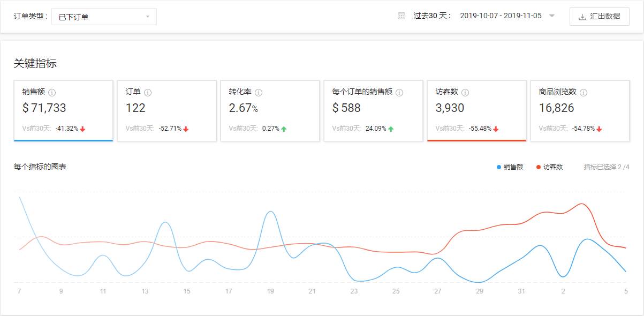
Task: Click the info icon next to 销售额
Action: 52,92
